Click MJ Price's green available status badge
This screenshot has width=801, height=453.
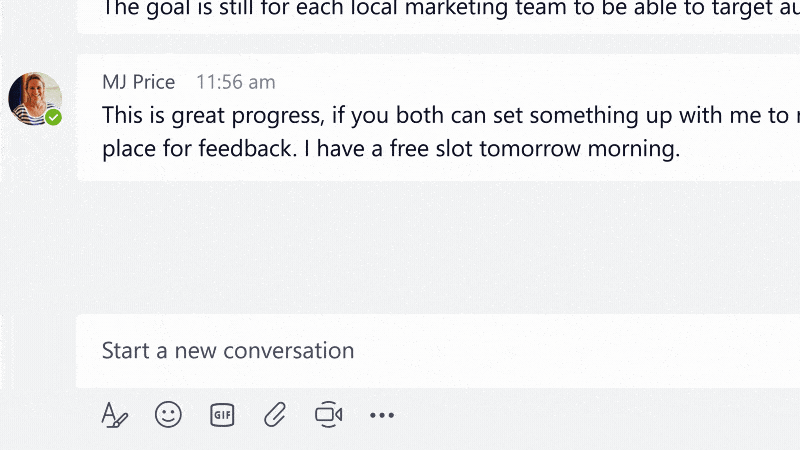click(53, 117)
